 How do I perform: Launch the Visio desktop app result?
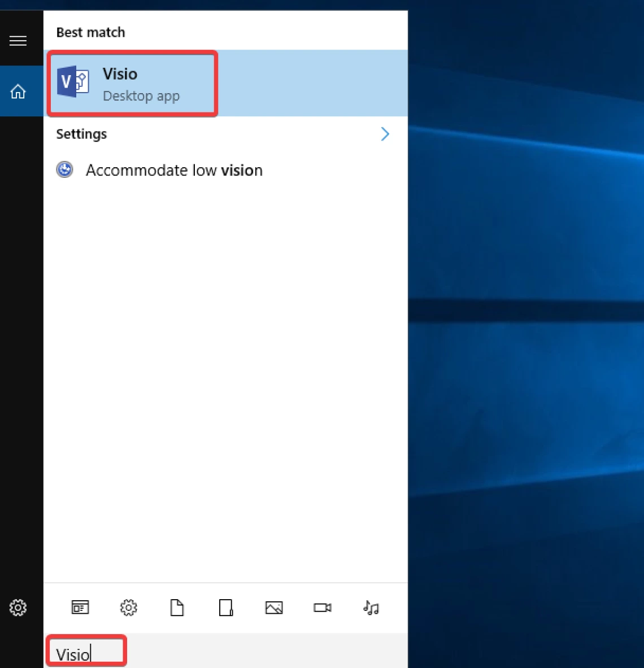[x=225, y=83]
